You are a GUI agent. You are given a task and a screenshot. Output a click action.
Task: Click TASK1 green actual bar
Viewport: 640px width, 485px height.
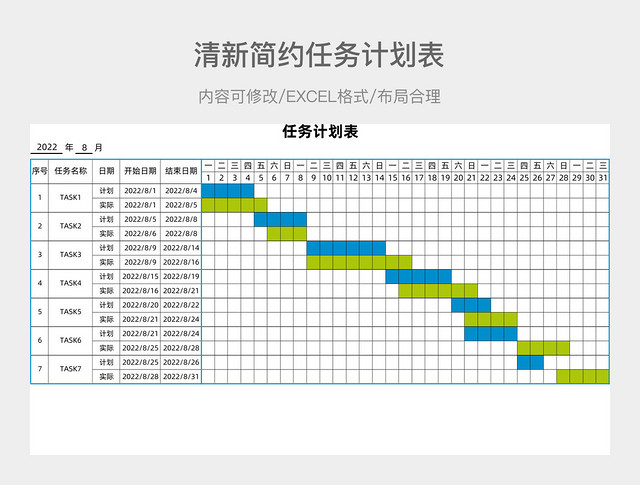[234, 205]
